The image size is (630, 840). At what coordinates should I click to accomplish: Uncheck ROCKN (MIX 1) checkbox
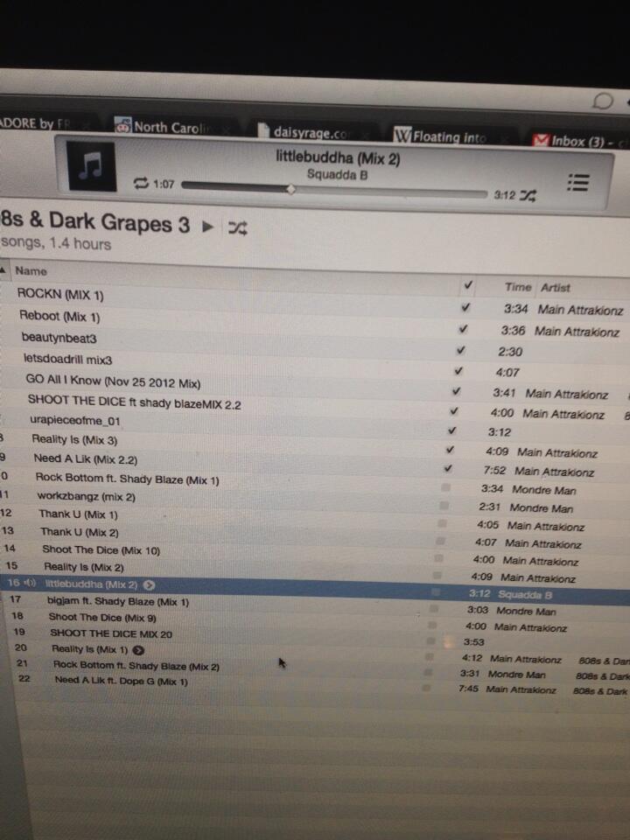465,307
